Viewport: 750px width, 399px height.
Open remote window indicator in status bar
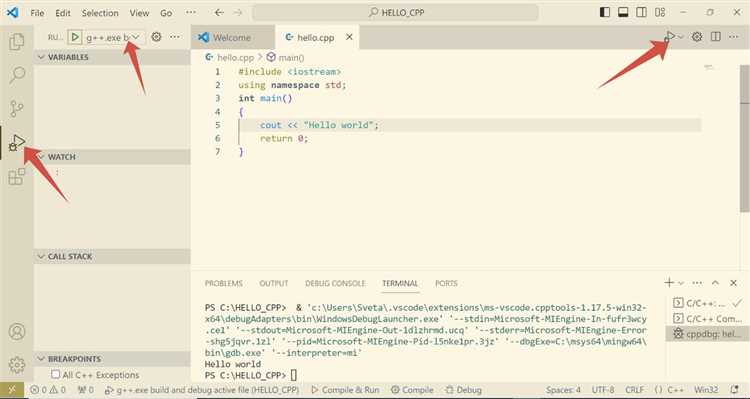[11, 390]
